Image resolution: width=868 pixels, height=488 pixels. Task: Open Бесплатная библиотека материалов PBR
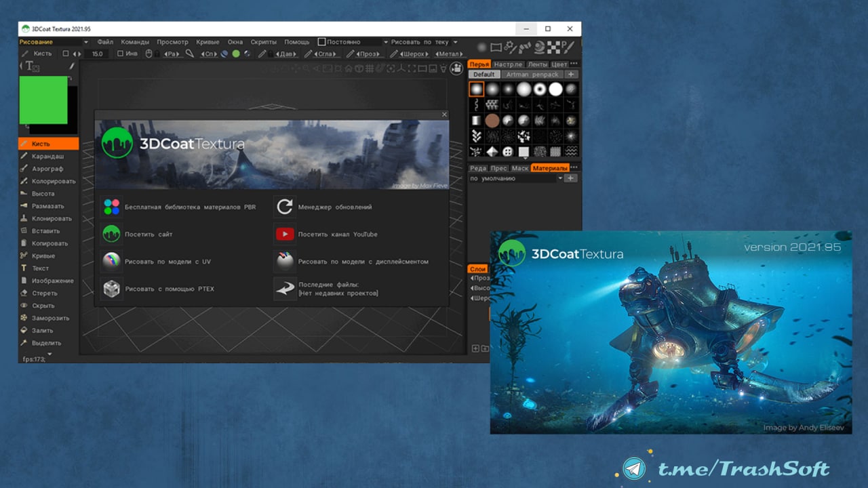(x=180, y=207)
